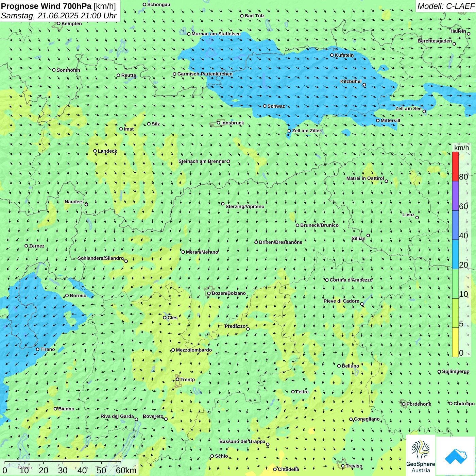Image resolution: width=476 pixels, height=476 pixels.
Task: Click the 'Schongau' label
Action: tap(159, 4)
